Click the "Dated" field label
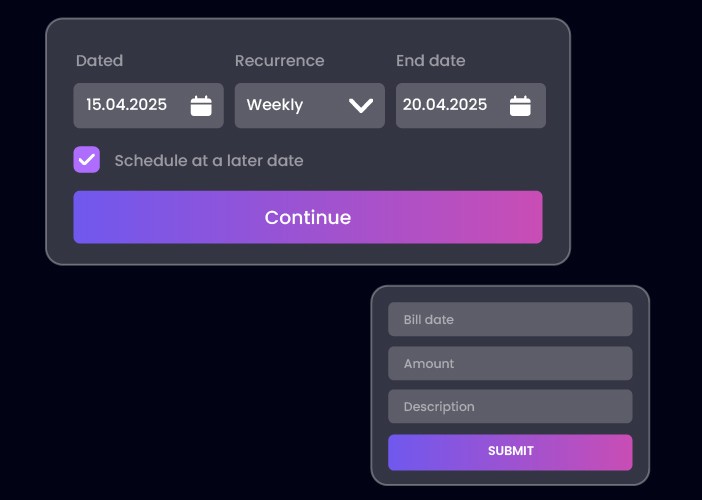This screenshot has height=500, width=702. [x=99, y=61]
